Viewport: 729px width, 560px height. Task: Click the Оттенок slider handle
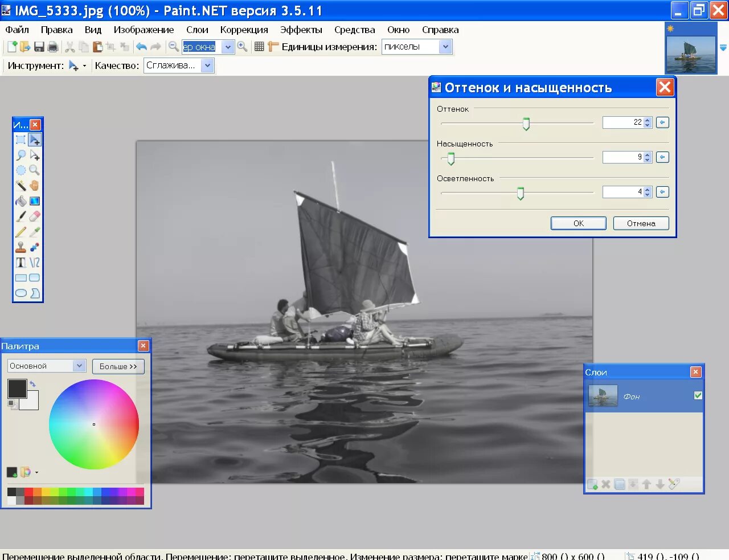pos(526,124)
